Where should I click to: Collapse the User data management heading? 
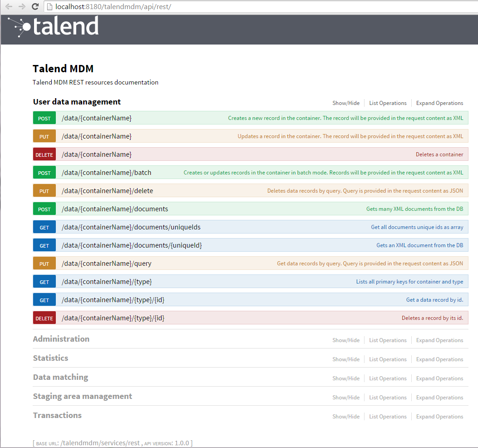pos(77,102)
